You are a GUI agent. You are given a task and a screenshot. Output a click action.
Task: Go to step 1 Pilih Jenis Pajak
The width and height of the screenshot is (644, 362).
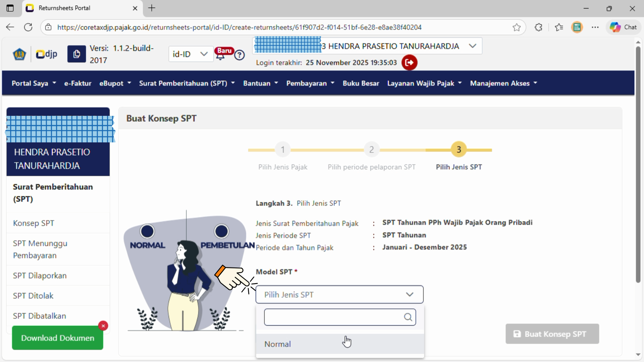point(283,150)
